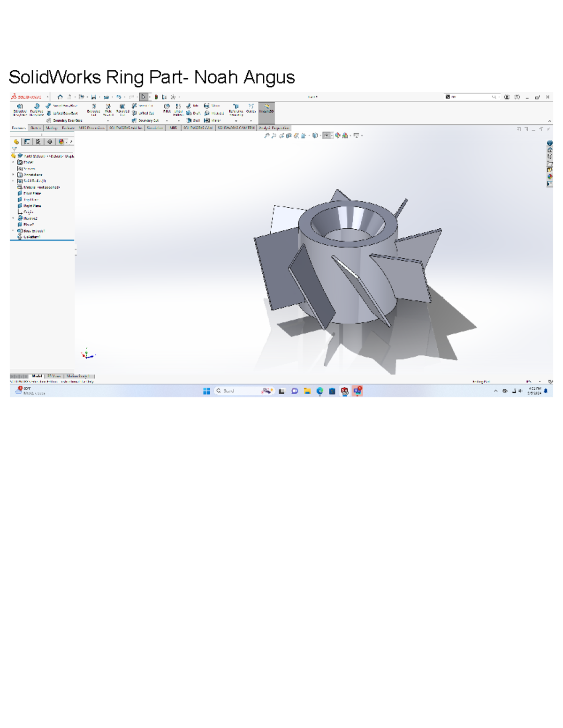Screen dimensions: 563x728
Task: Switch to the Features tab
Action: 19,128
